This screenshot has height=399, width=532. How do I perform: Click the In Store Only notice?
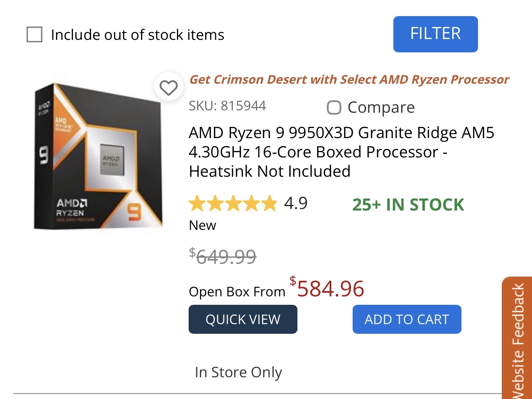point(238,372)
